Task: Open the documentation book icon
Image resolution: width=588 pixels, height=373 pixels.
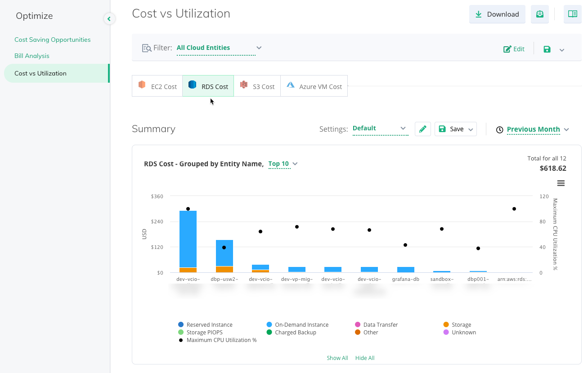Action: pos(572,14)
